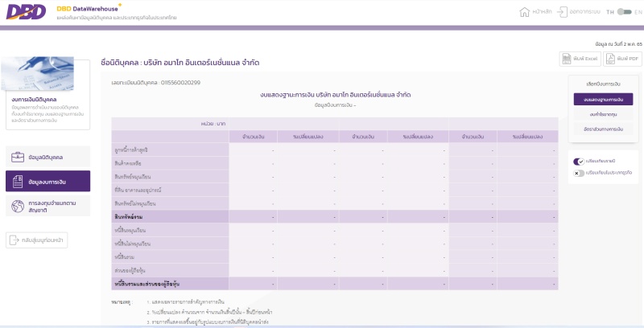This screenshot has width=644, height=328.
Task: Click globe icon for การลงทุนจำแนกตามสัญชาติ
Action: [18, 207]
